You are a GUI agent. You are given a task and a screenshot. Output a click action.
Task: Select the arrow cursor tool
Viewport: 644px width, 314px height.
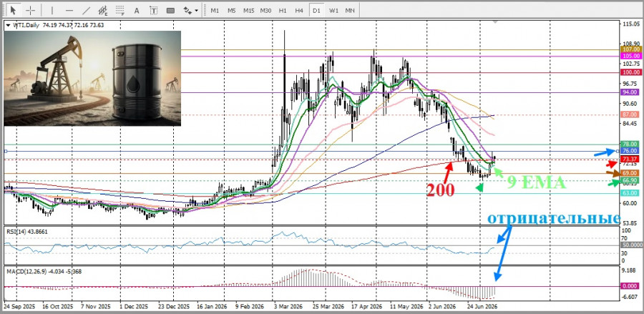point(13,10)
